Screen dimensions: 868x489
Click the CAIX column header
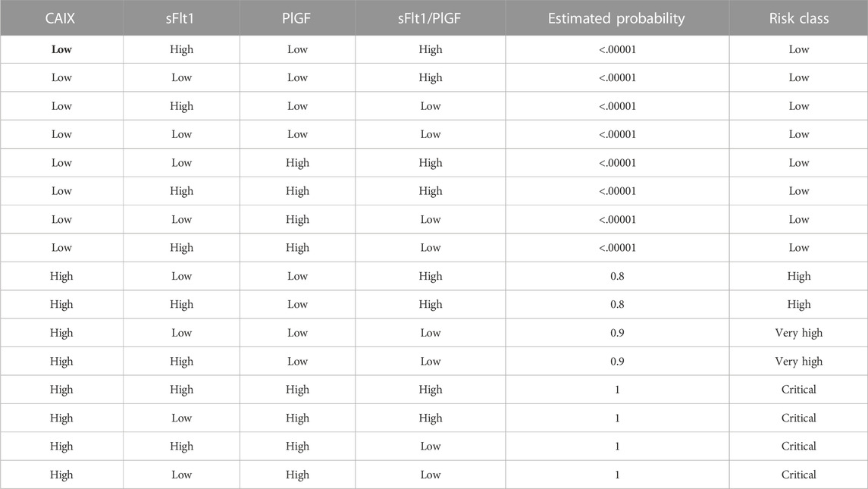point(60,18)
